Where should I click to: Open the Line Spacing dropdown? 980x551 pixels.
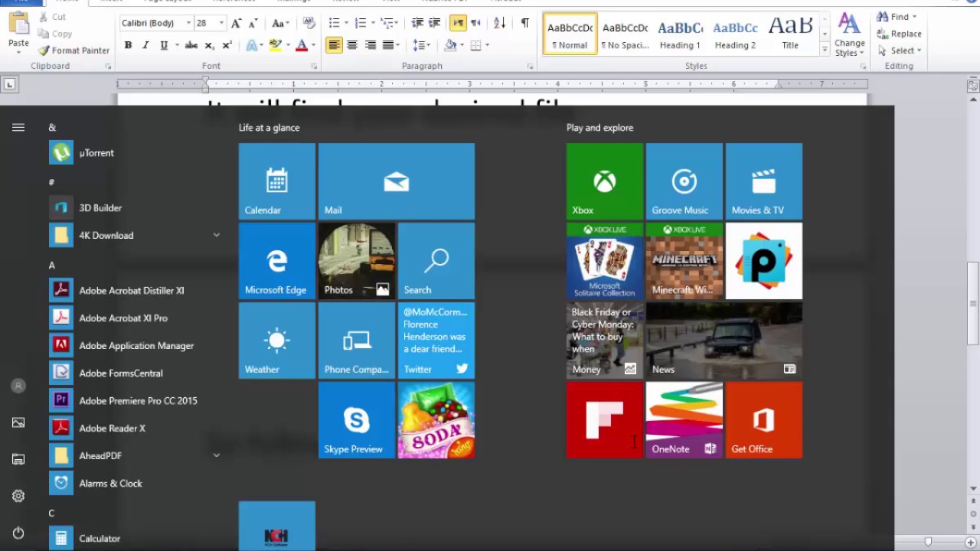click(421, 45)
